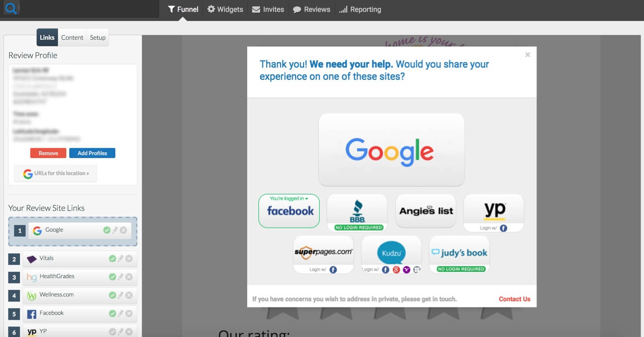
Task: Click the large Google review tile
Action: (391, 150)
